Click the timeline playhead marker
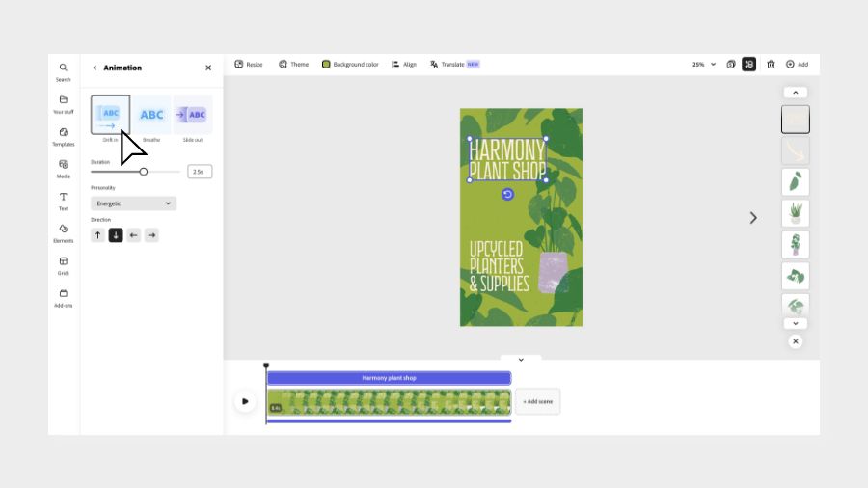Viewport: 868px width, 488px height. (266, 366)
